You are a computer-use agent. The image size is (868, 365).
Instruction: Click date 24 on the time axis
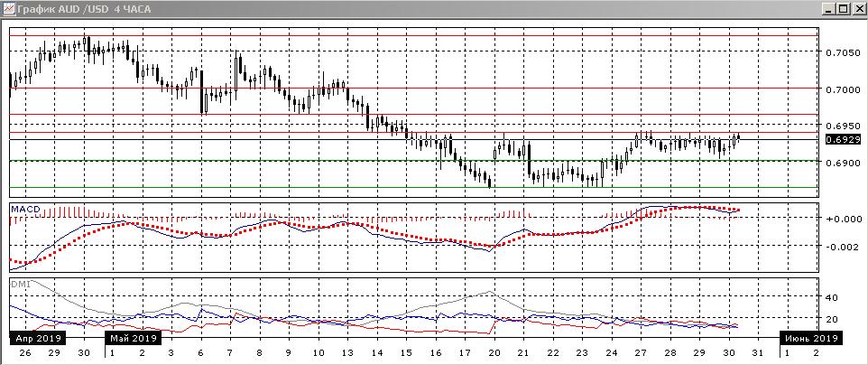611,352
